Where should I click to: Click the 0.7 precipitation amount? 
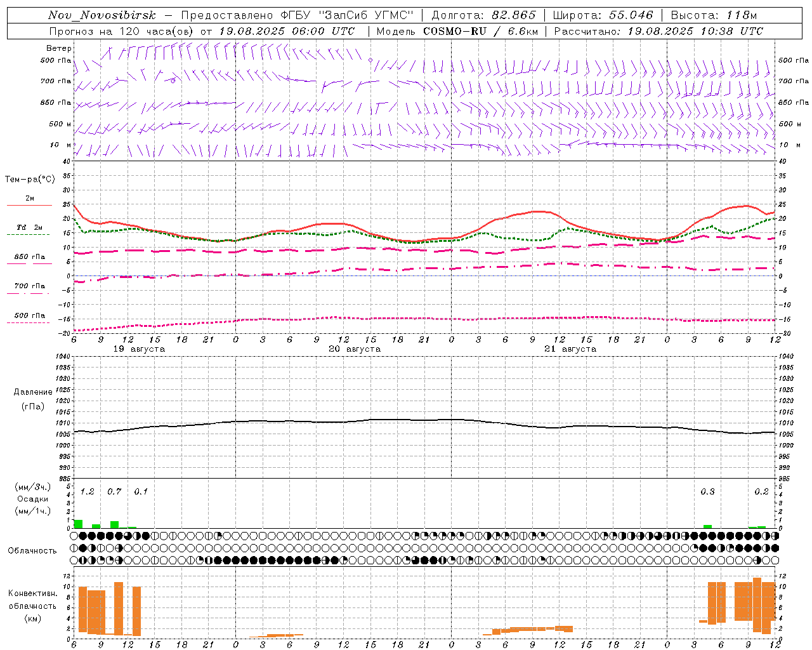(x=114, y=492)
